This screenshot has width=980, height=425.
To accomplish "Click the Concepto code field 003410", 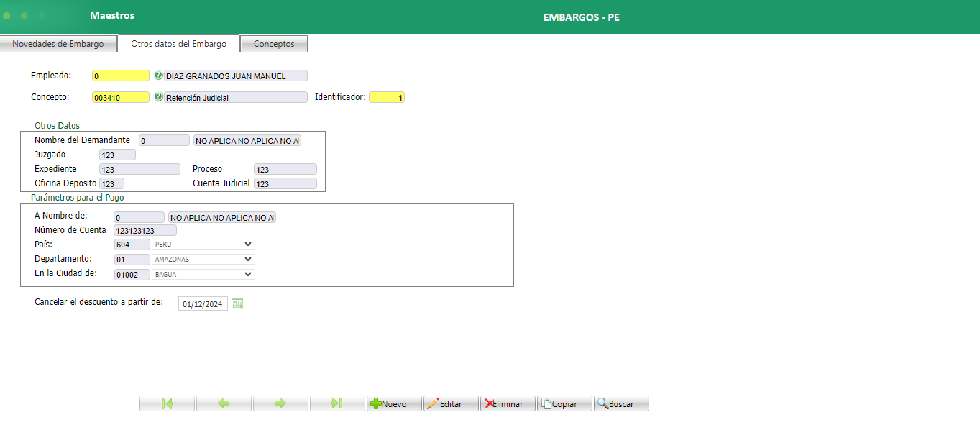I will [121, 97].
